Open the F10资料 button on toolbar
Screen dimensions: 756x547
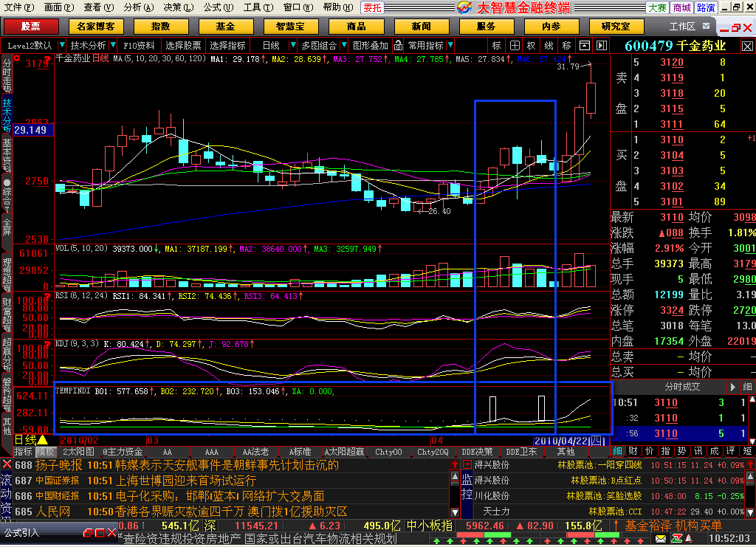click(138, 46)
